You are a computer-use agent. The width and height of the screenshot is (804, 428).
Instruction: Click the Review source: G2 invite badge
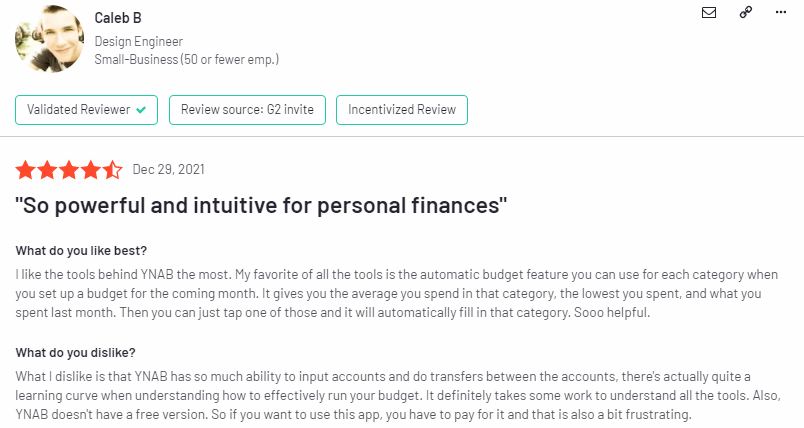click(x=248, y=110)
